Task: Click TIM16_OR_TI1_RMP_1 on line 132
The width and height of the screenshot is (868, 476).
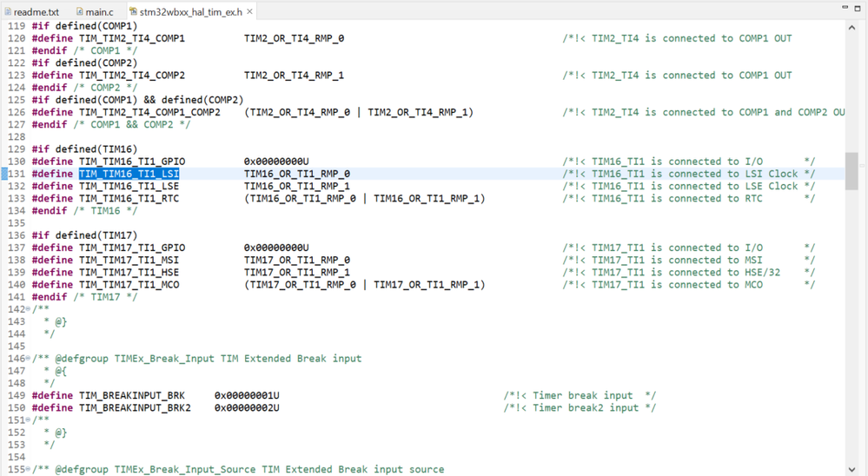Action: (x=296, y=186)
